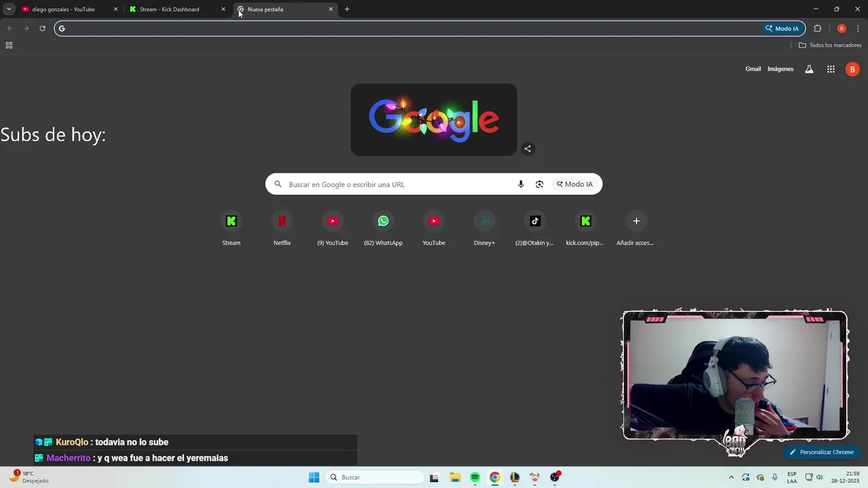Viewport: 868px width, 488px height.
Task: Open the (9) YouTube shortcut
Action: tap(332, 229)
